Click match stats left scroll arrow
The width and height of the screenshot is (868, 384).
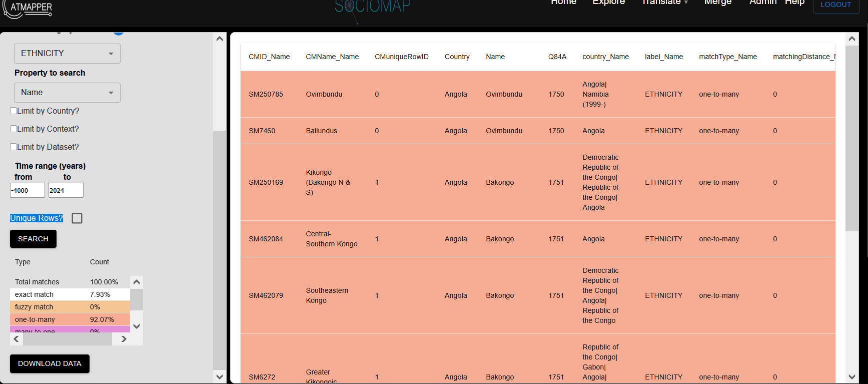click(x=17, y=339)
